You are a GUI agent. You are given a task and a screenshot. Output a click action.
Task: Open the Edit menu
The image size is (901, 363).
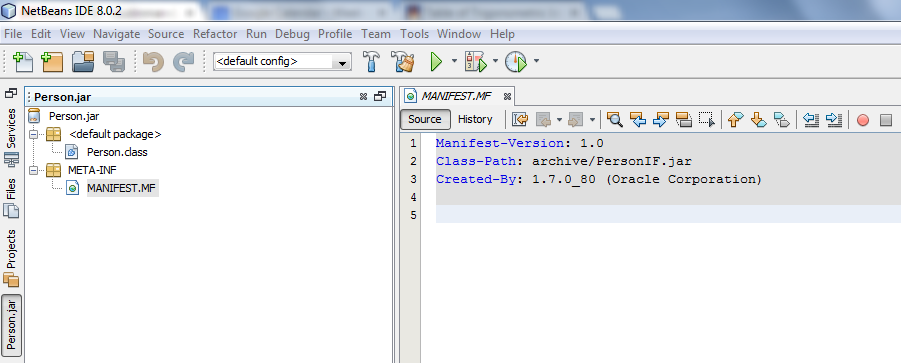pos(41,34)
